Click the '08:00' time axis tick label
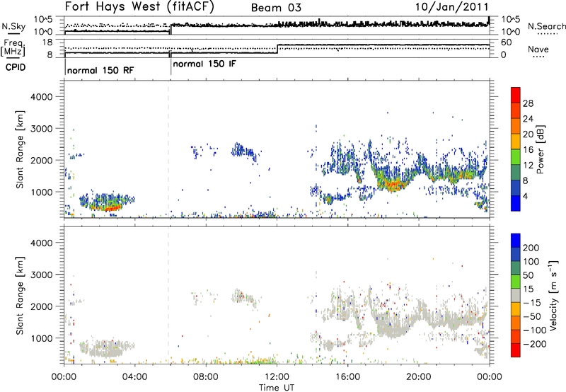Image resolution: width=566 pixels, height=392 pixels. pyautogui.click(x=206, y=377)
